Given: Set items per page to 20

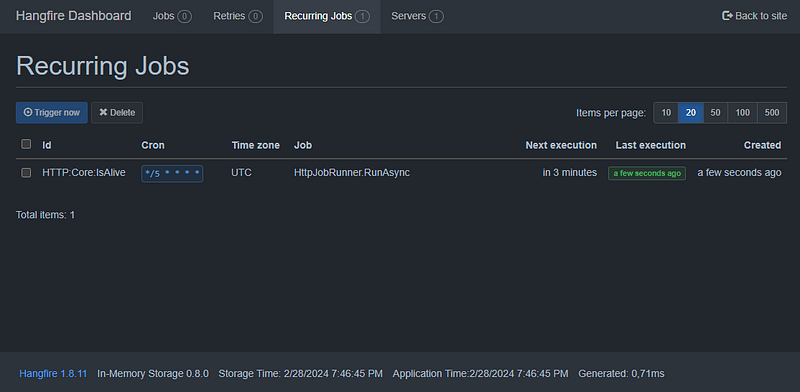Looking at the screenshot, I should (691, 113).
